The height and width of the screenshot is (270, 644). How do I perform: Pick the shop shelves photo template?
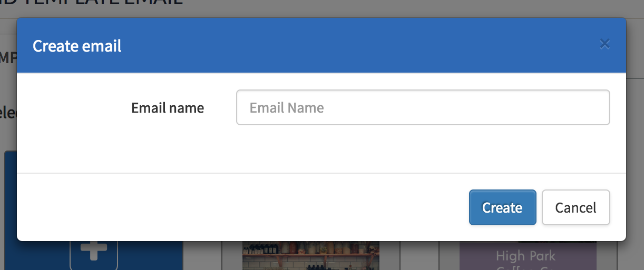coord(310,256)
